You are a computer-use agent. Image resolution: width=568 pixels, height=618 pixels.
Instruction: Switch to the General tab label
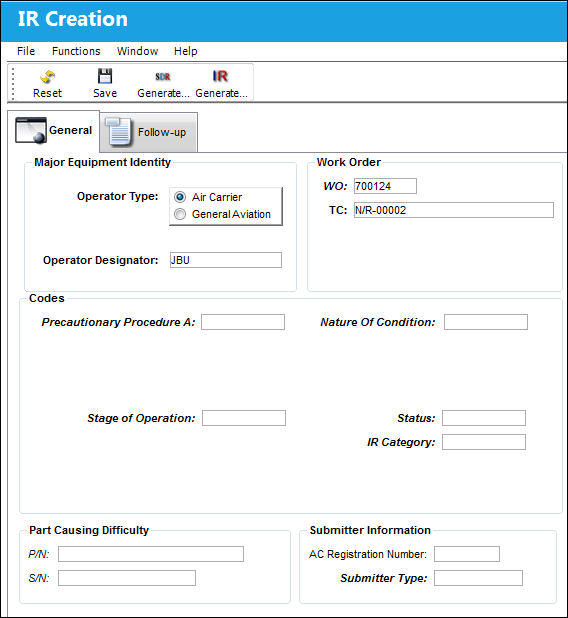71,130
